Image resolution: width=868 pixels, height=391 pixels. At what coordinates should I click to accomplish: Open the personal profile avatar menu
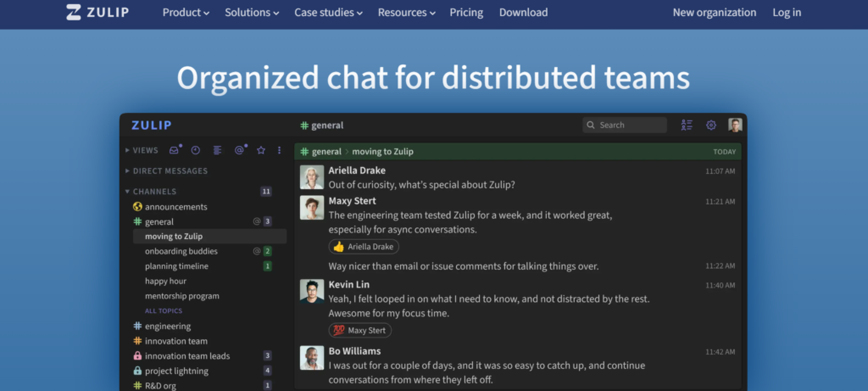735,126
